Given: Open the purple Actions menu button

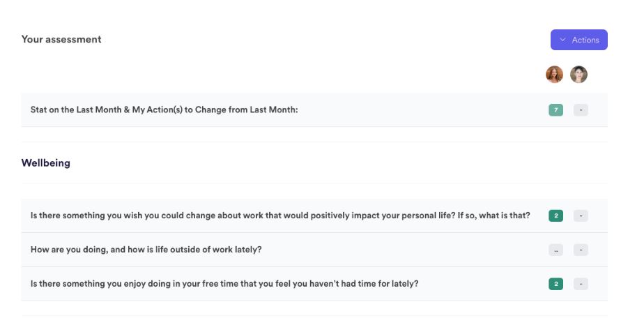Looking at the screenshot, I should pyautogui.click(x=579, y=40).
